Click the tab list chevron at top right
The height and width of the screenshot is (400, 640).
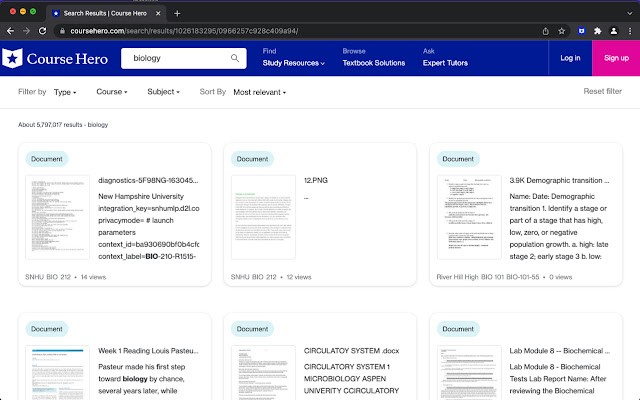629,13
